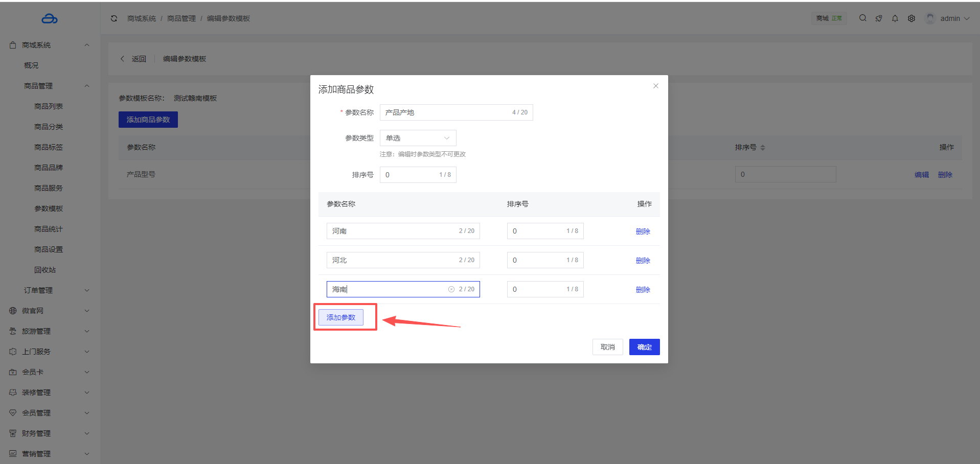Open the settings gear icon in header
This screenshot has height=464, width=980.
(911, 18)
